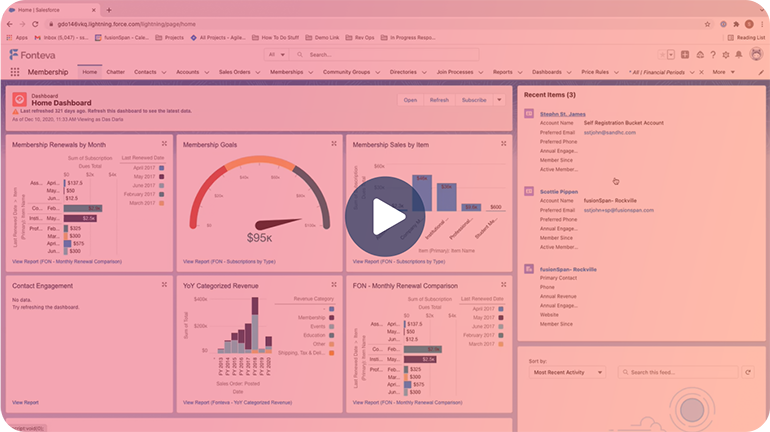Viewport: 770px width, 432px height.
Task: Bookmark this page with the star icon
Action: 707,24
